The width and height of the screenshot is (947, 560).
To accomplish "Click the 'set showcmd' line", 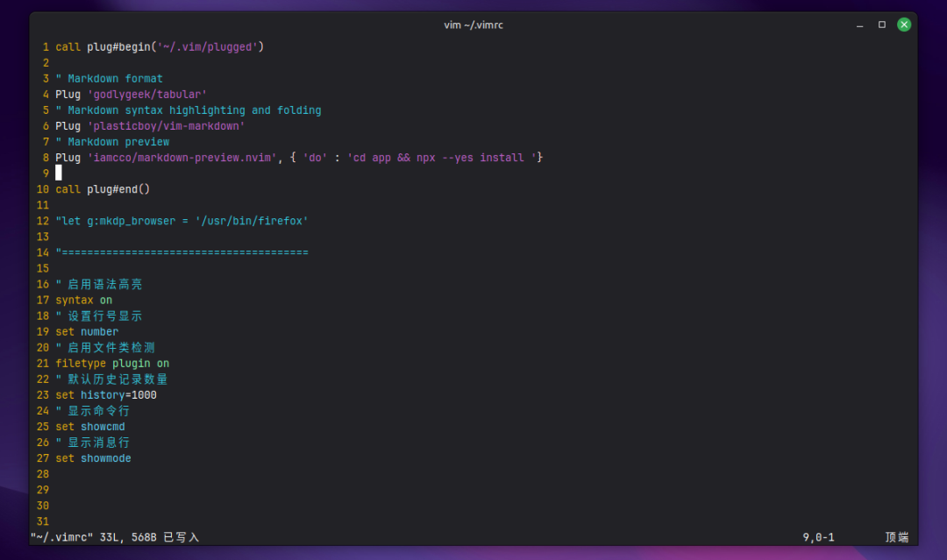I will tap(90, 427).
